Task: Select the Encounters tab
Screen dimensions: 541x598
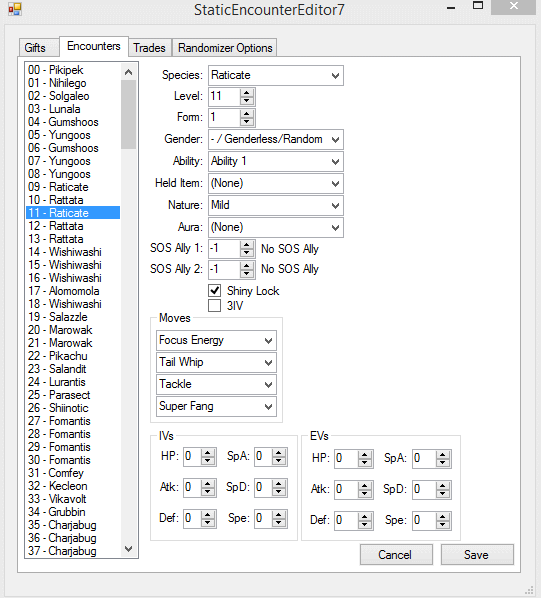Action: pos(94,46)
